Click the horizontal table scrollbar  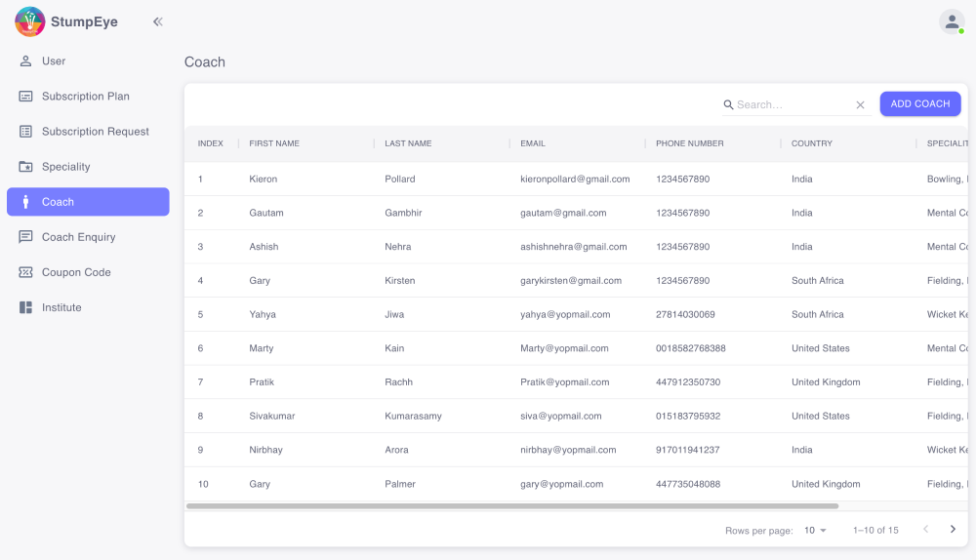pyautogui.click(x=511, y=506)
